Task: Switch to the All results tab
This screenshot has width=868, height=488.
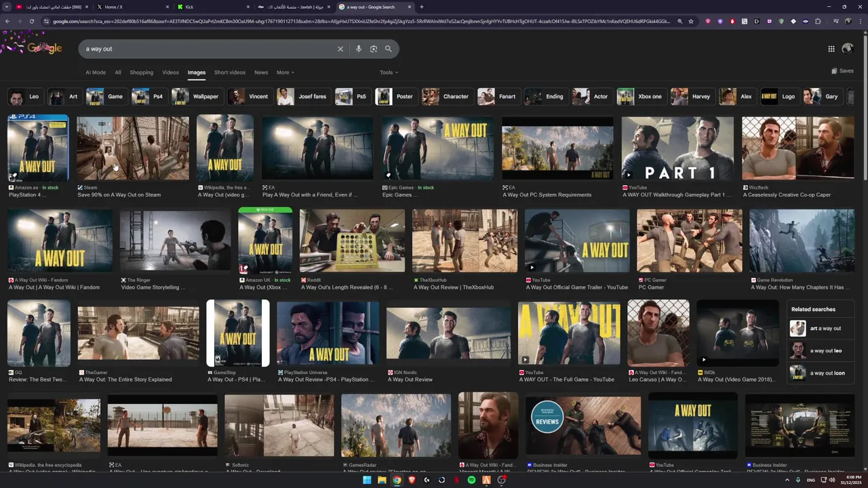Action: (x=118, y=73)
